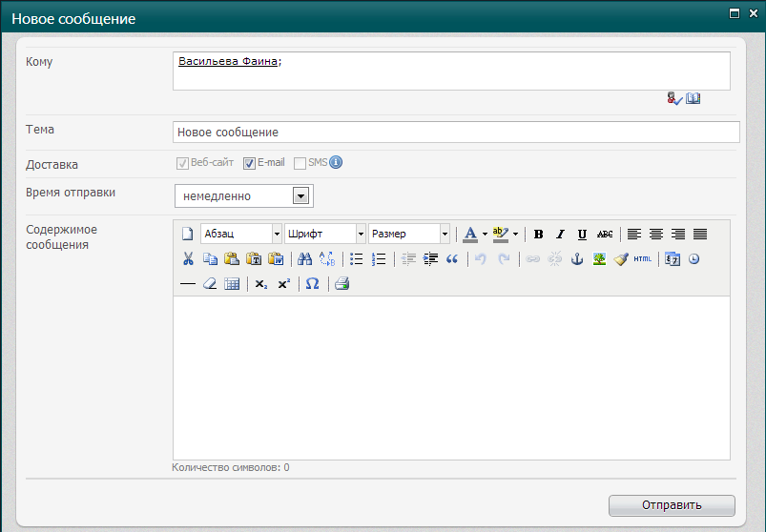Decrease the indent
The height and width of the screenshot is (532, 766).
point(408,258)
